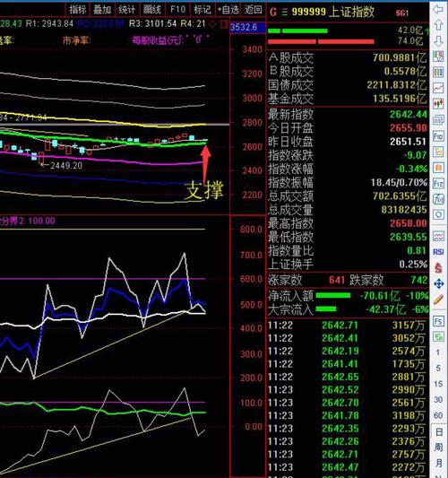Click the left arrow back icon
The width and height of the screenshot is (448, 478).
coord(438,9)
